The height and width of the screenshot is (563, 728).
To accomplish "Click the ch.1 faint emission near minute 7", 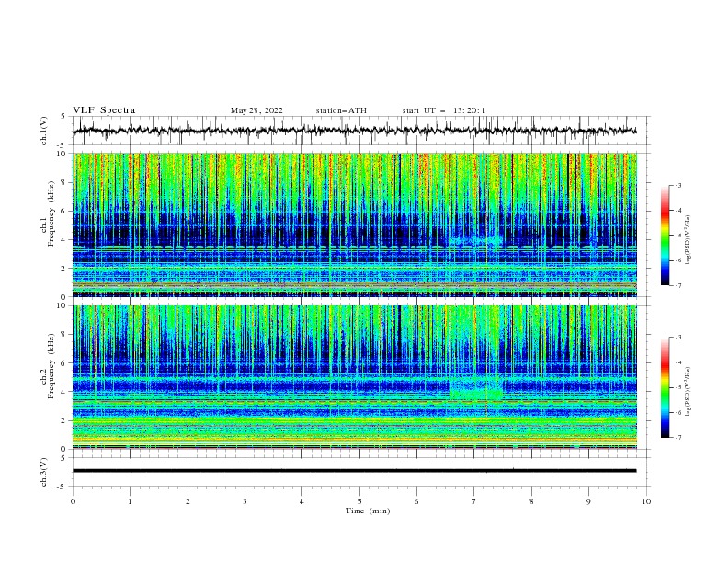I will [x=476, y=241].
